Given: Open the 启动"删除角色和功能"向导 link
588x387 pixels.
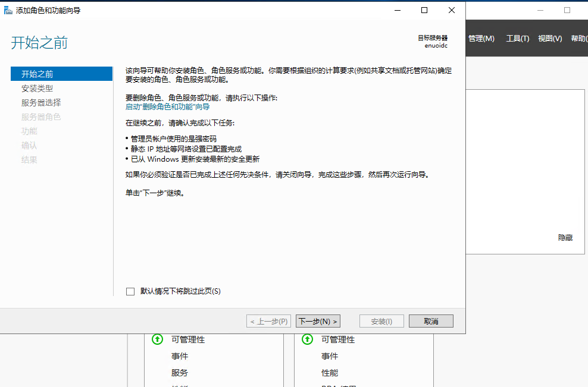Looking at the screenshot, I should pyautogui.click(x=167, y=107).
